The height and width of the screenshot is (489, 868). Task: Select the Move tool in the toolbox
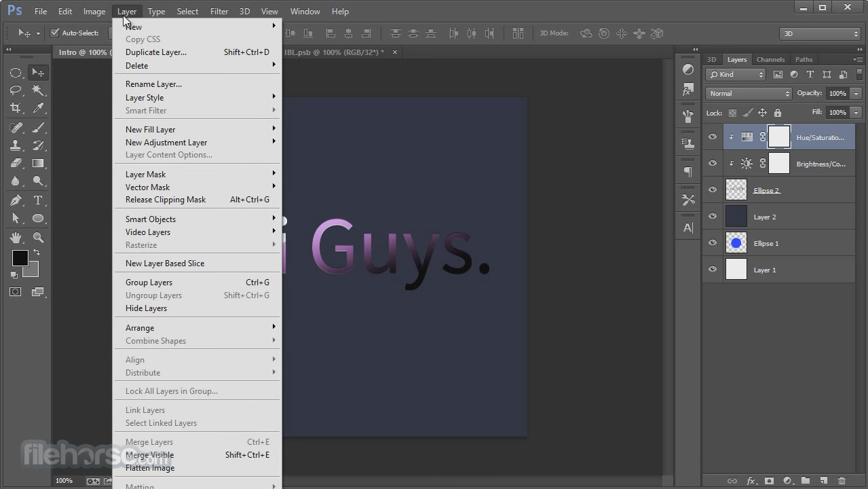[39, 73]
